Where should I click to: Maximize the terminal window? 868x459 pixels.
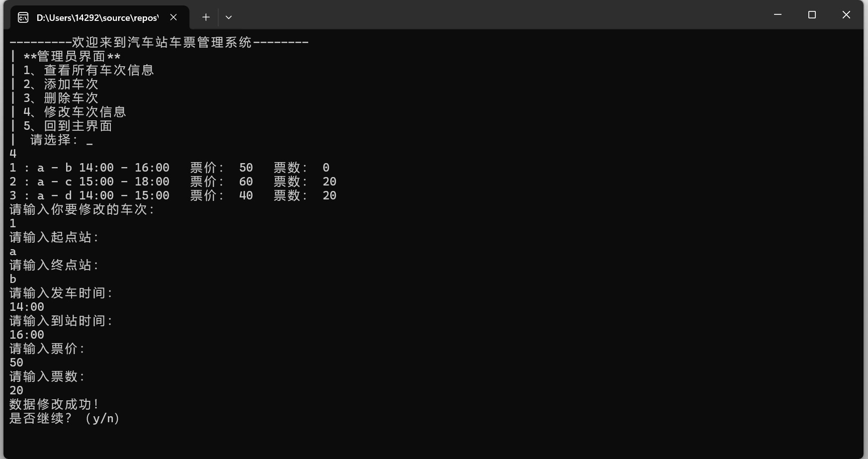pyautogui.click(x=812, y=15)
